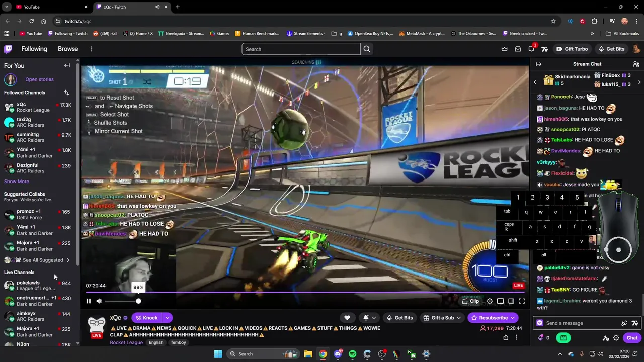Collapse Stream Chat panel arrow
The height and width of the screenshot is (362, 644).
[538, 64]
